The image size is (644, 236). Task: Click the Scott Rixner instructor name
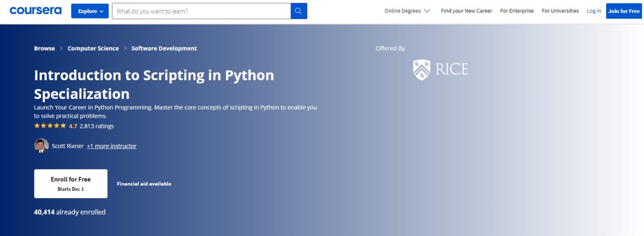(68, 146)
